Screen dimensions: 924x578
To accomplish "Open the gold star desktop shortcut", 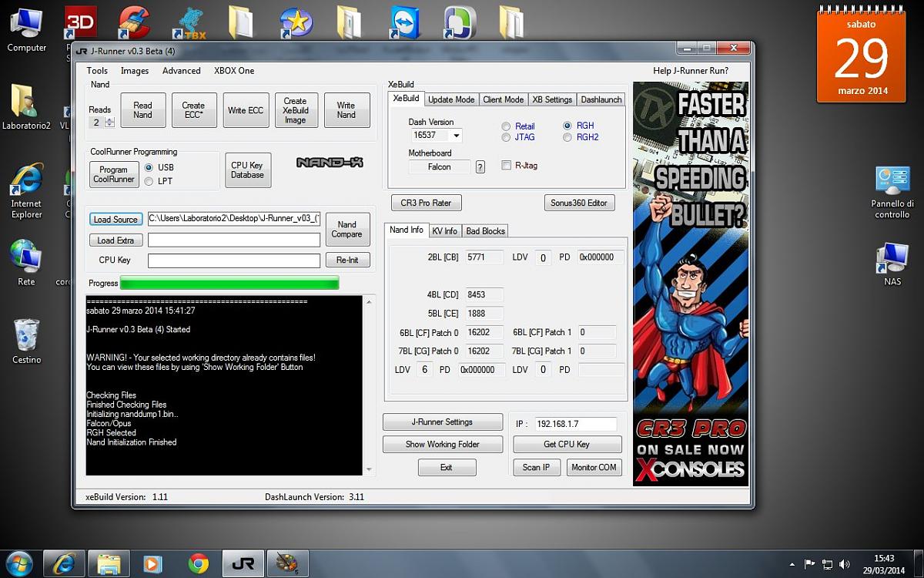I will pos(296,23).
